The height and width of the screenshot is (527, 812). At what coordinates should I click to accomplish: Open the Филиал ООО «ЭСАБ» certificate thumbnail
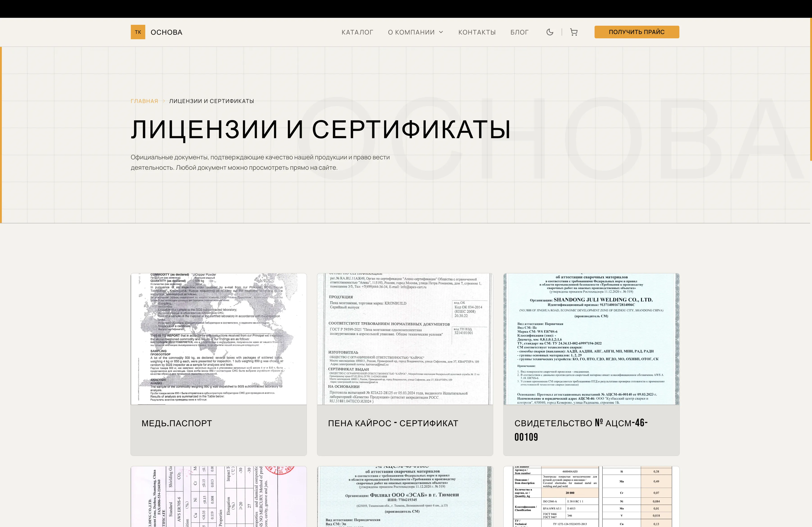[405, 497]
